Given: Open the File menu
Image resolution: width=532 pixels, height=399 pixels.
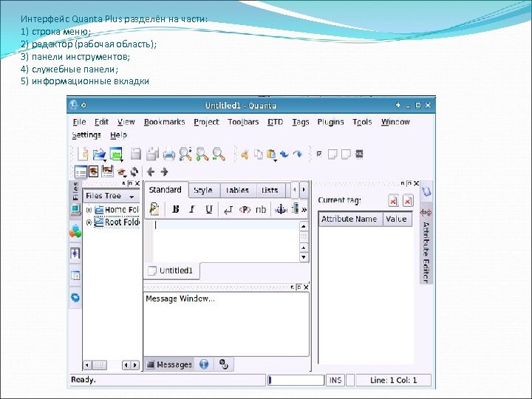Looking at the screenshot, I should click(79, 122).
